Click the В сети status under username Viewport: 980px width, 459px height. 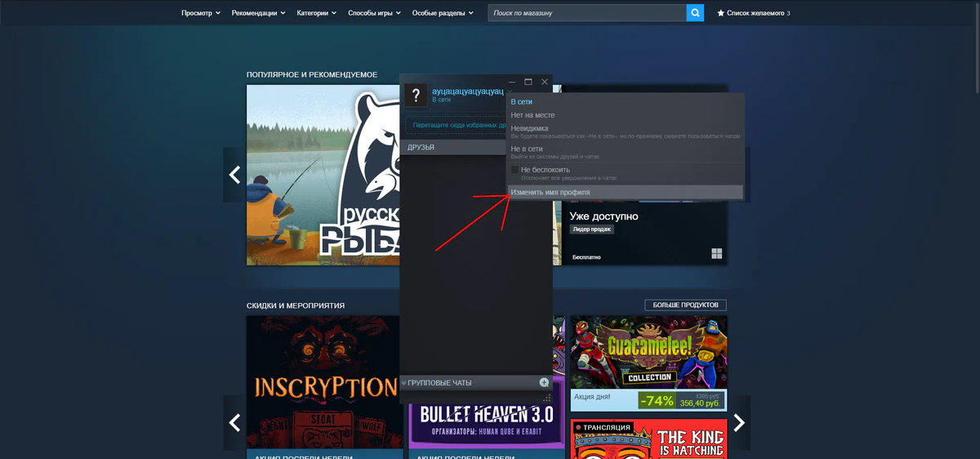441,100
